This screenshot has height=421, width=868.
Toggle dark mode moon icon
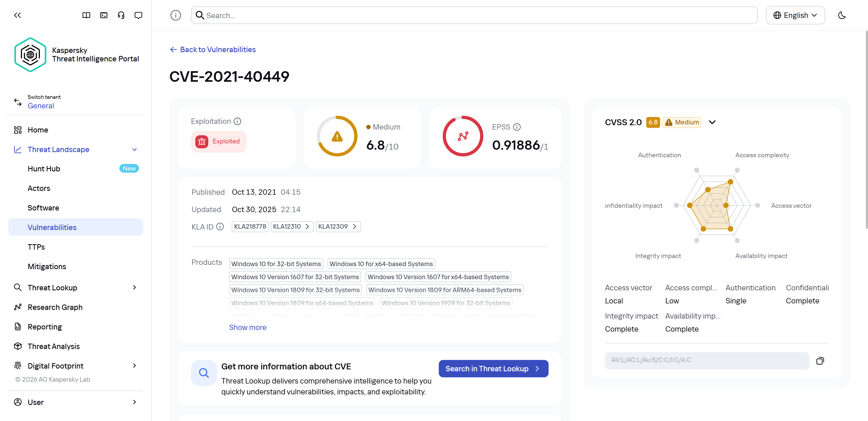point(842,15)
